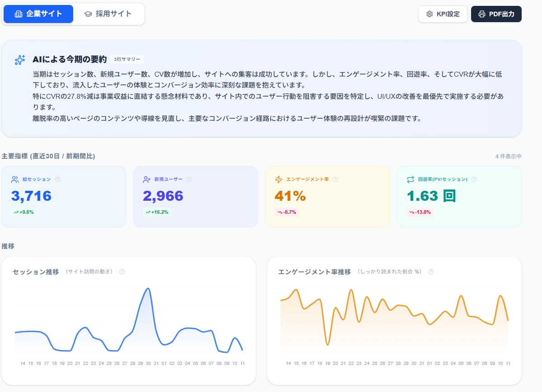542x392 pixels.
Task: Click the +16.2% change badge
Action: point(157,212)
